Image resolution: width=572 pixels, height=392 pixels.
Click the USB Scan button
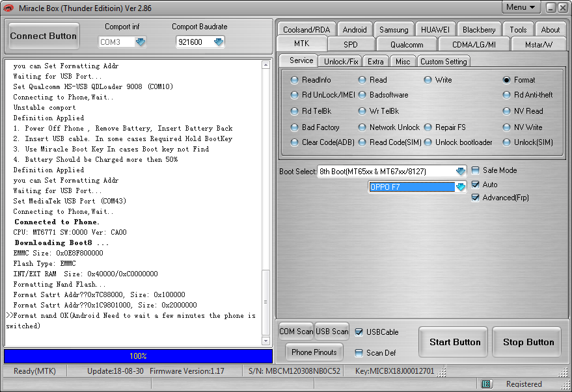(332, 332)
